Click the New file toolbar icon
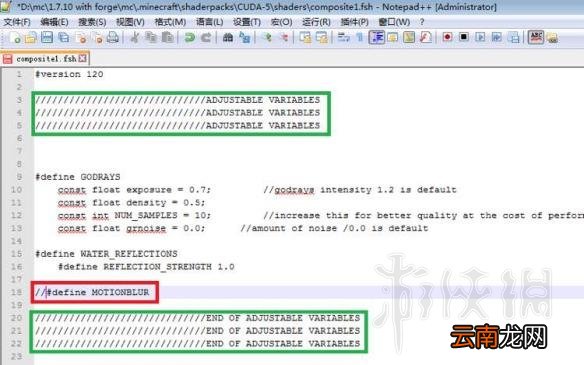584x365 pixels. [15, 37]
